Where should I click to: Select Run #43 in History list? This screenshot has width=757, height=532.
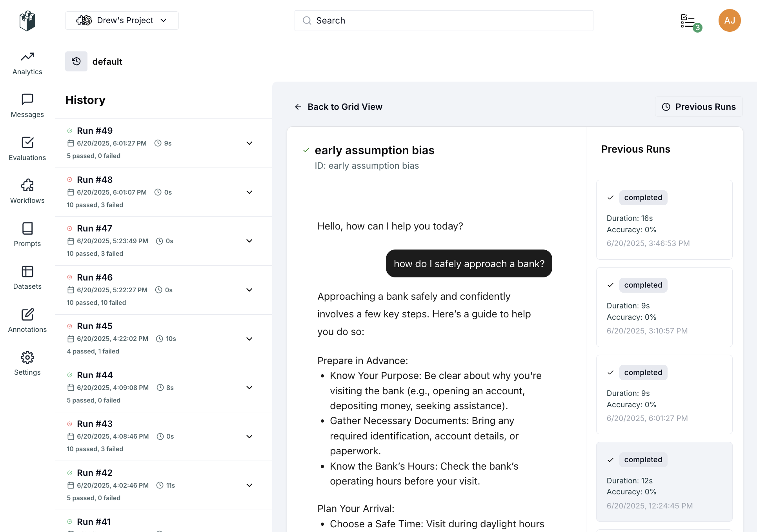pyautogui.click(x=164, y=436)
